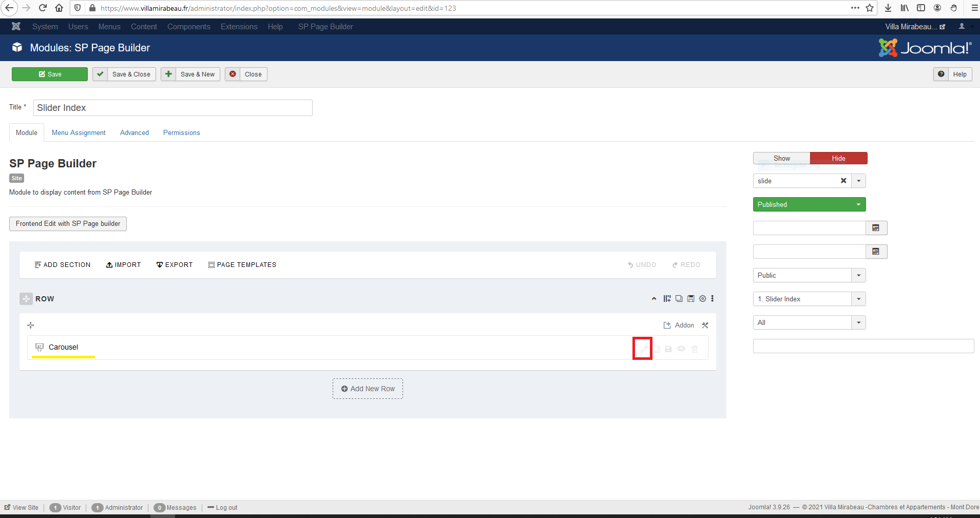Viewport: 980px width, 518px height.
Task: Click the row drag-move handle beside ROW
Action: coord(26,299)
